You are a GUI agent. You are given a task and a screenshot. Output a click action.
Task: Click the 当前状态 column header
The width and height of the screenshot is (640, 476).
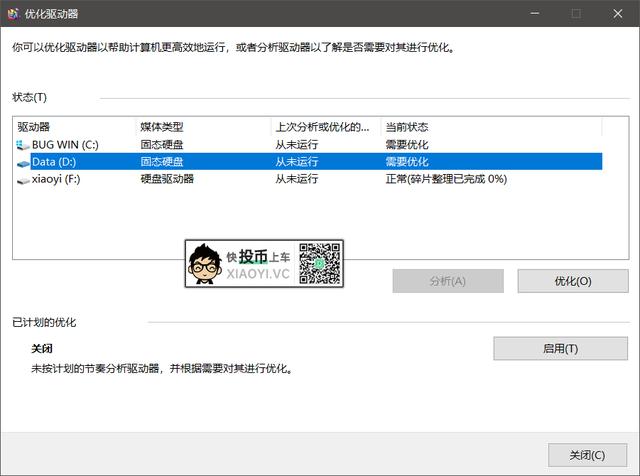(491, 127)
